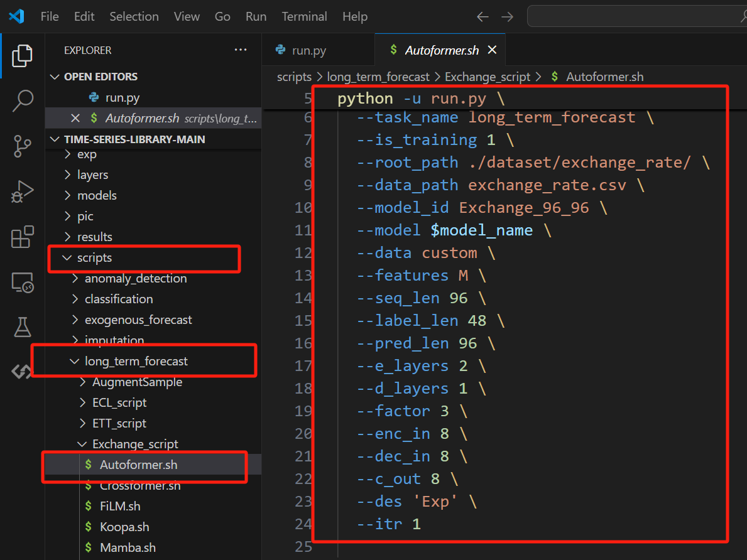
Task: Open the Testing flask view
Action: [22, 327]
